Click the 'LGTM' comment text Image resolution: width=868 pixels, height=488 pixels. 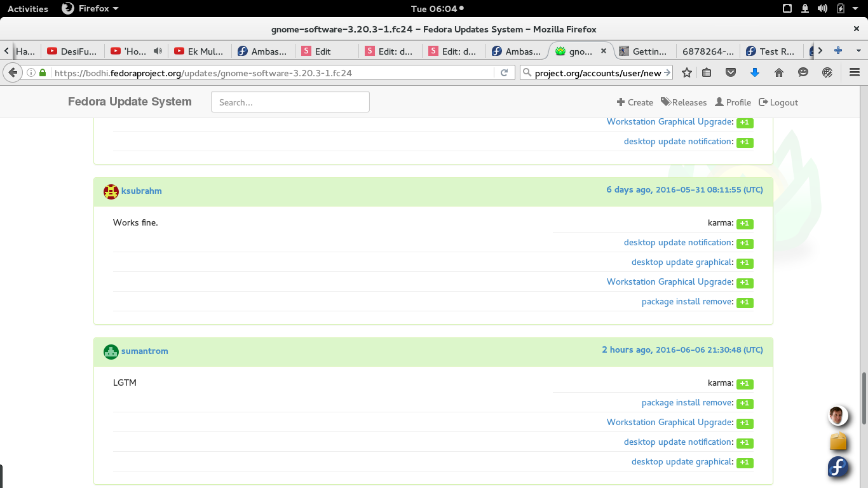click(125, 383)
